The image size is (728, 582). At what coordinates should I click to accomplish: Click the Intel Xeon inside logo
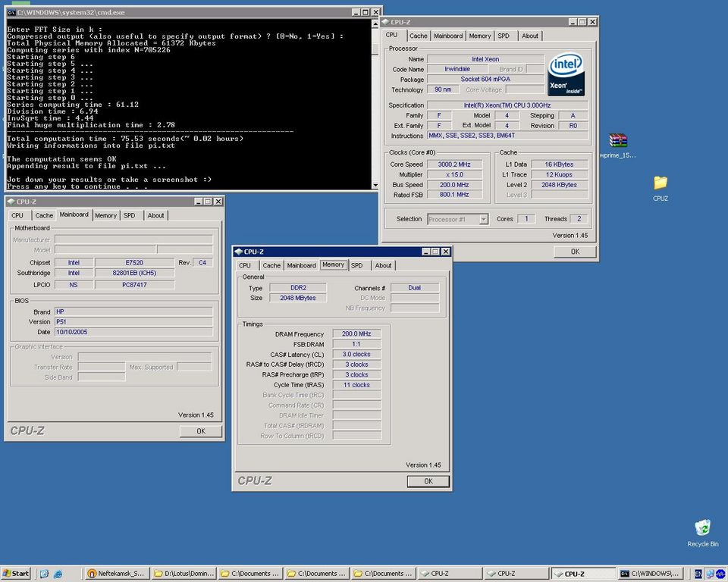[x=566, y=75]
